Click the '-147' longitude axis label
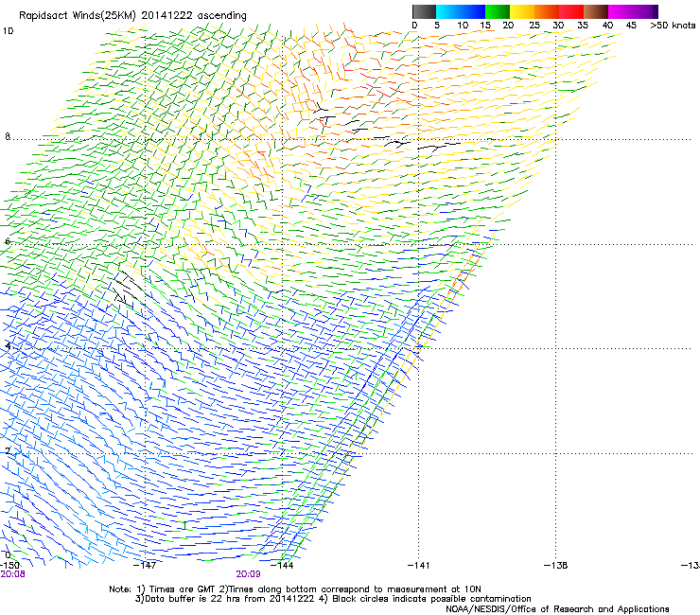This screenshot has width=700, height=615. (x=145, y=566)
